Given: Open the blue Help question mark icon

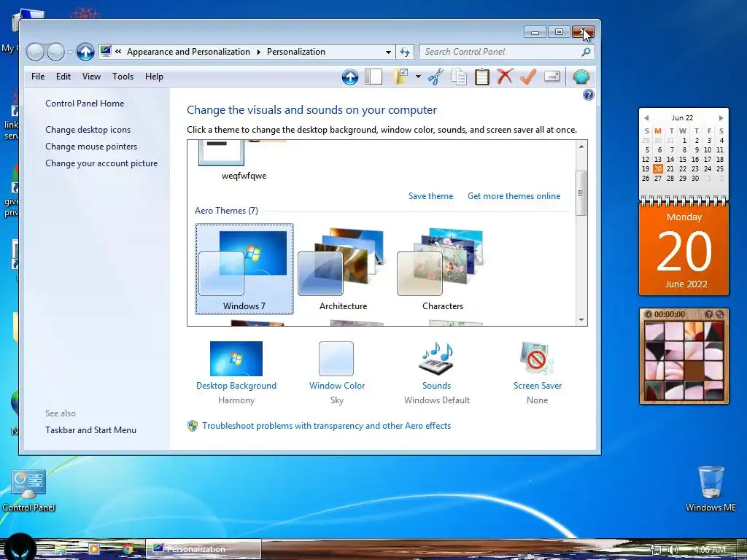Looking at the screenshot, I should pyautogui.click(x=589, y=95).
